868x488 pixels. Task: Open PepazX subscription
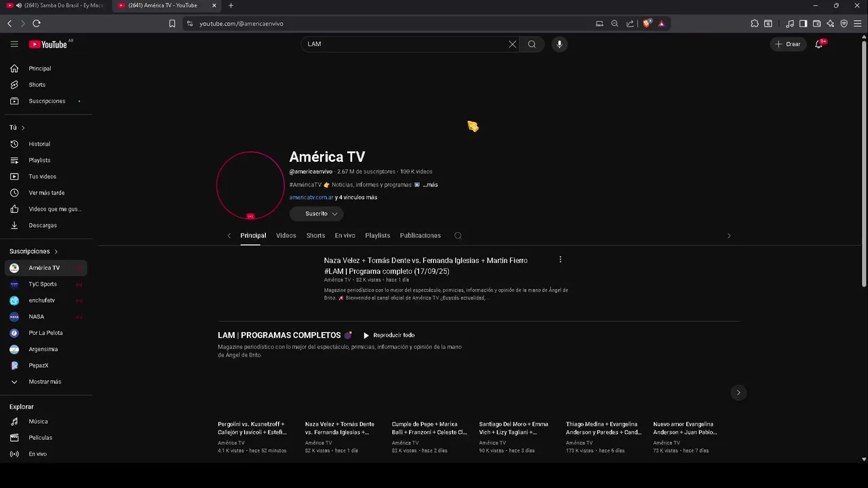tap(46, 365)
